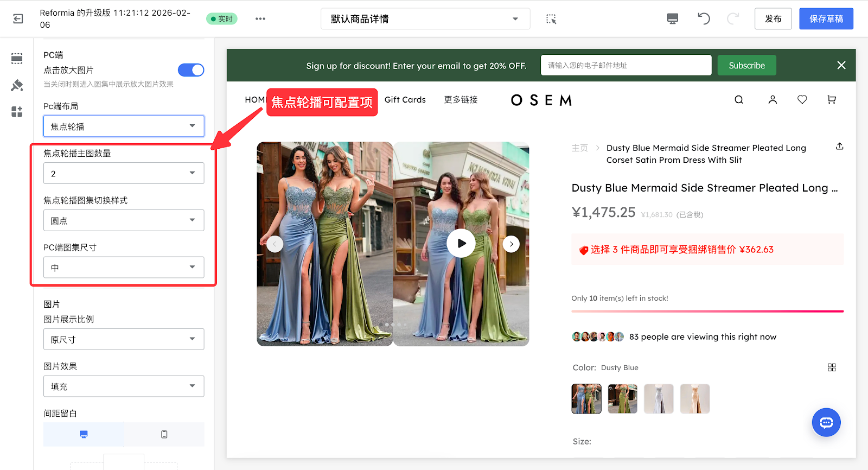Switch to desktop preview monitor icon

click(x=673, y=19)
